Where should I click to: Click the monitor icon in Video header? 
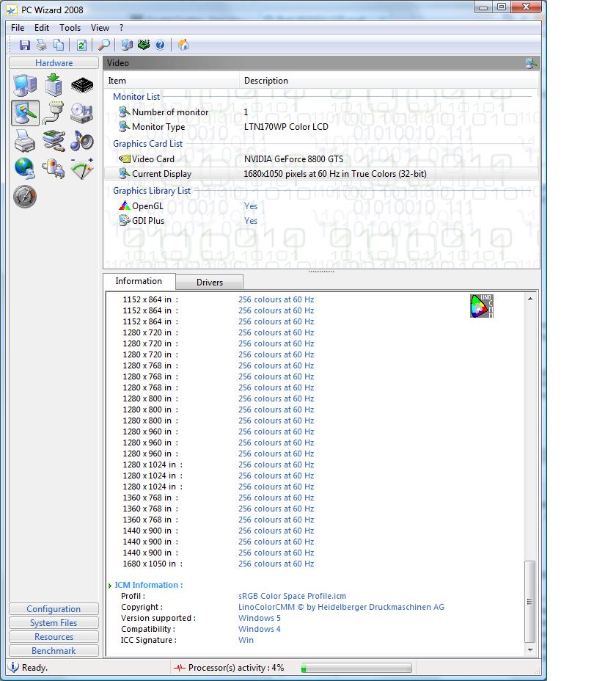[530, 63]
